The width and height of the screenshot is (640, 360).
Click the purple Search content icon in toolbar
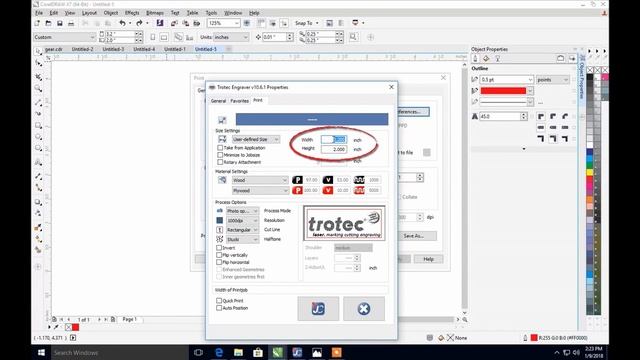(160, 23)
